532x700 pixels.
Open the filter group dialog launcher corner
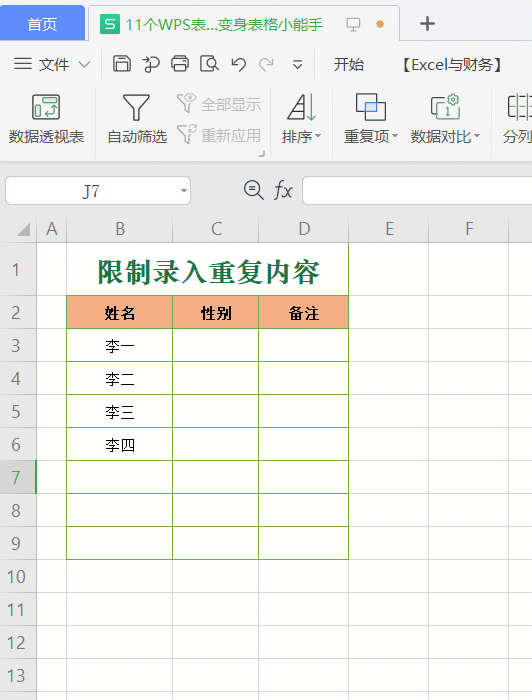pyautogui.click(x=262, y=154)
